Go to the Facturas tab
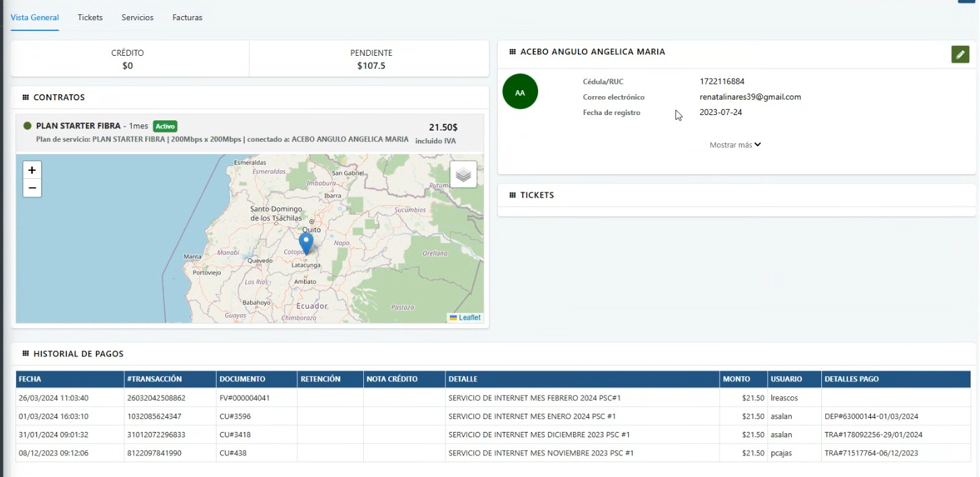 187,17
